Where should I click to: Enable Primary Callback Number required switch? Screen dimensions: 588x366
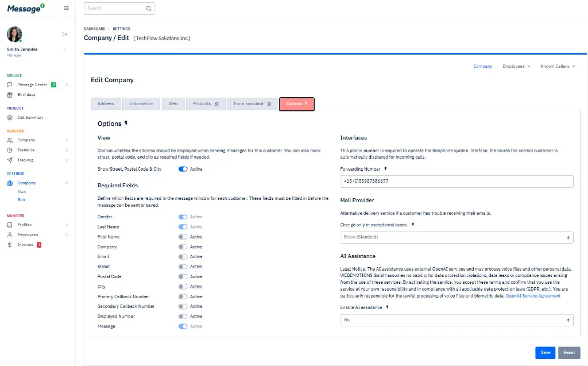(x=183, y=296)
